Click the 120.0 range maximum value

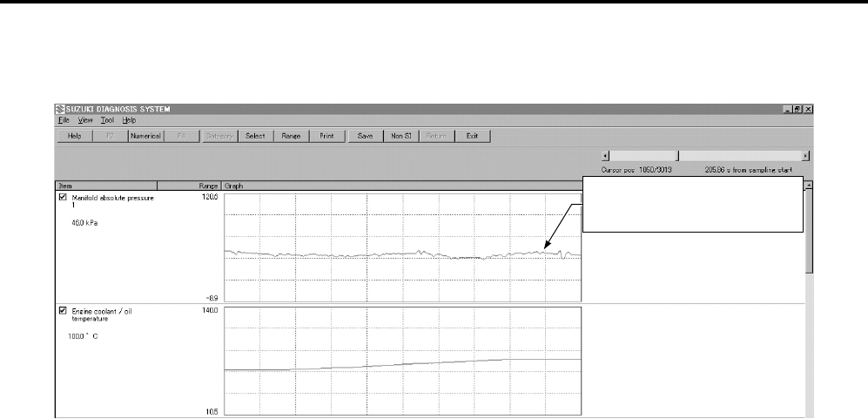click(211, 197)
